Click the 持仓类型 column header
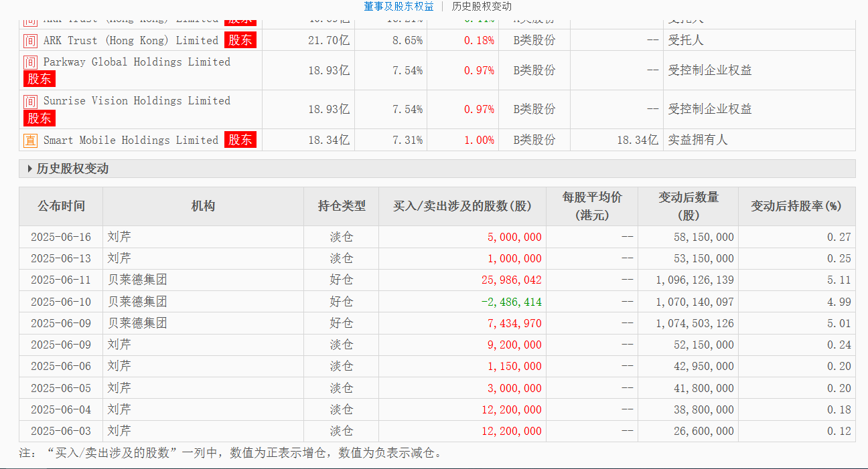The height and width of the screenshot is (469, 868). (342, 206)
